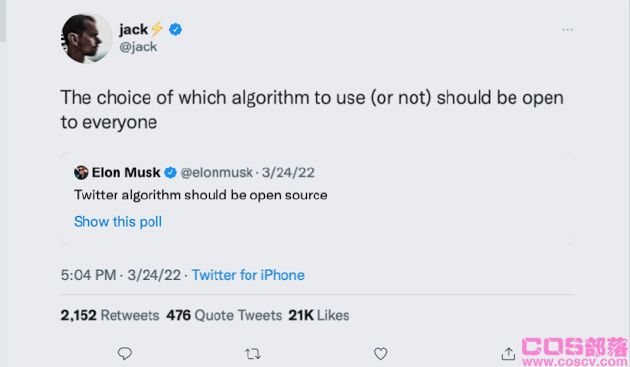View the 21K Likes list
This screenshot has width=630, height=367.
click(319, 315)
